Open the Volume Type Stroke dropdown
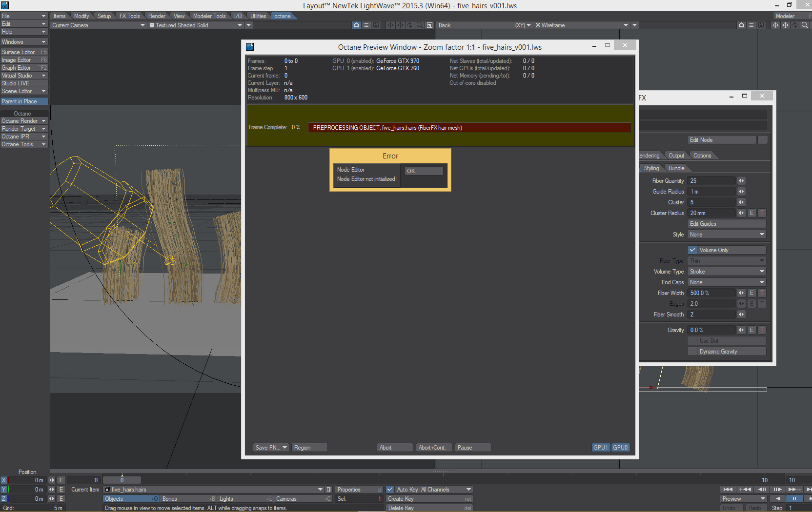 coord(727,272)
